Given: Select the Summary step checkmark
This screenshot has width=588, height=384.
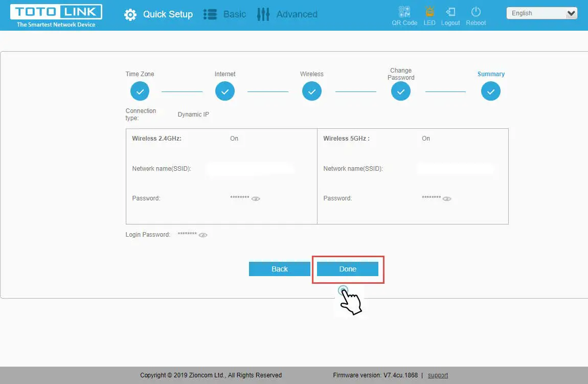Looking at the screenshot, I should [x=490, y=91].
